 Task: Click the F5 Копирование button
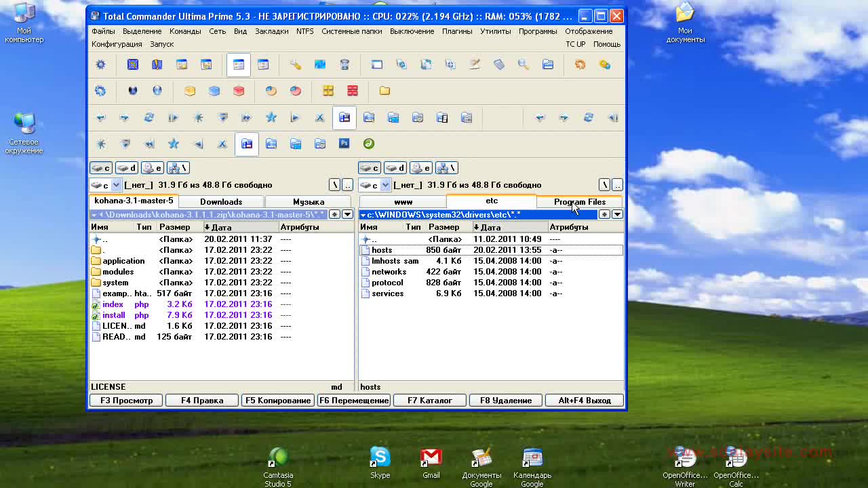pyautogui.click(x=278, y=401)
